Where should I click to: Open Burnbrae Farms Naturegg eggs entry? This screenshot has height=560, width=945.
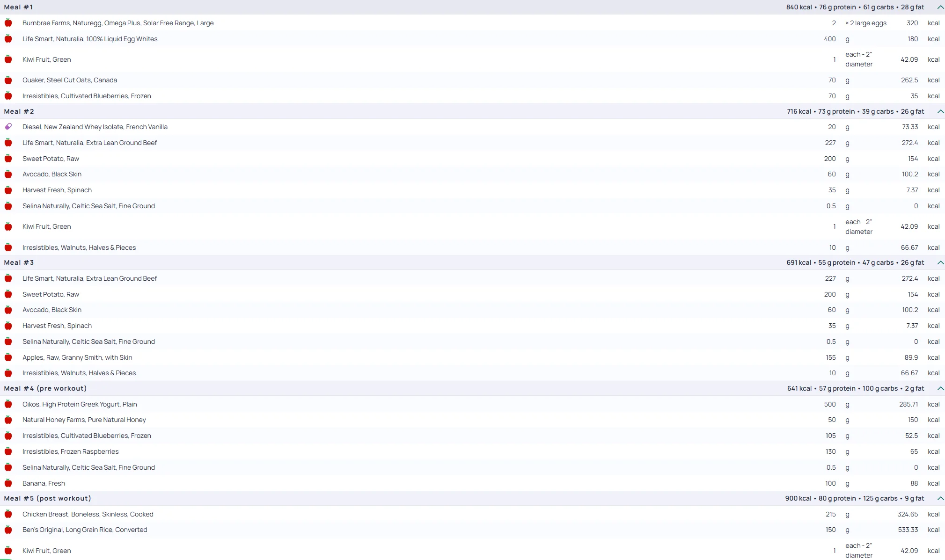[118, 23]
